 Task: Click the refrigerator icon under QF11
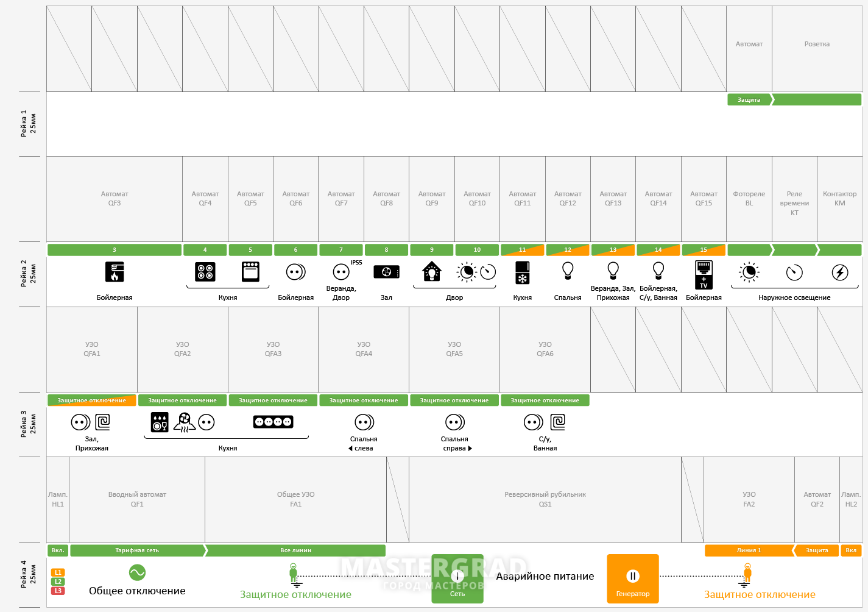coord(523,272)
